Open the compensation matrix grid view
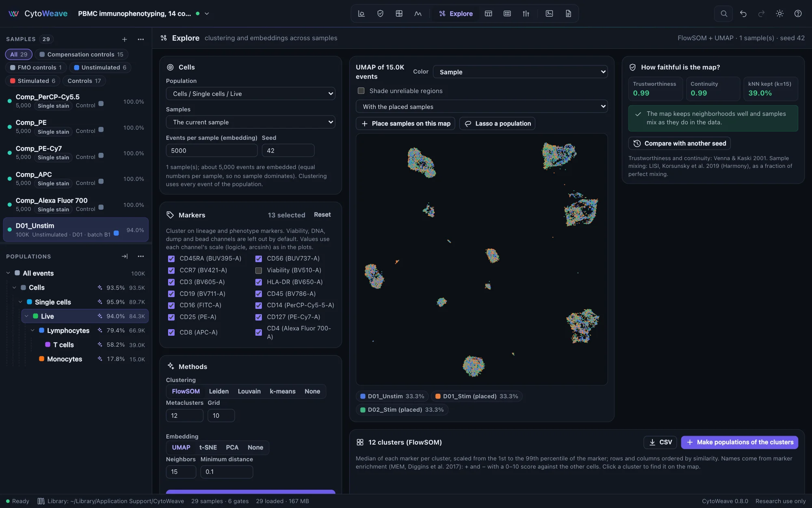This screenshot has height=508, width=812. 399,13
